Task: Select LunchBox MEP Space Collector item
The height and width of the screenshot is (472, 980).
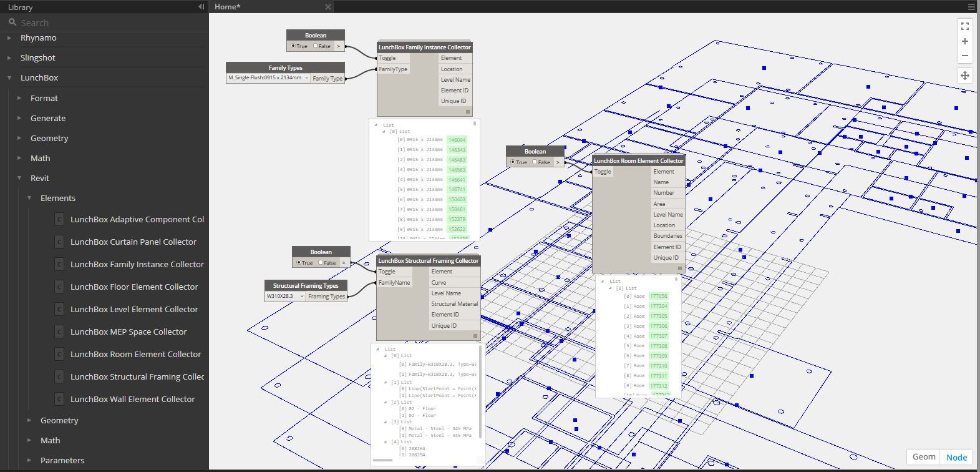Action: (x=129, y=332)
